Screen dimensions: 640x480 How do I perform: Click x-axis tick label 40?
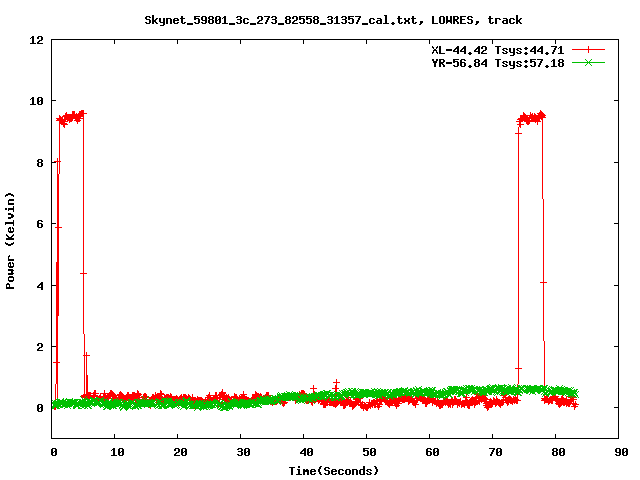pos(306,452)
